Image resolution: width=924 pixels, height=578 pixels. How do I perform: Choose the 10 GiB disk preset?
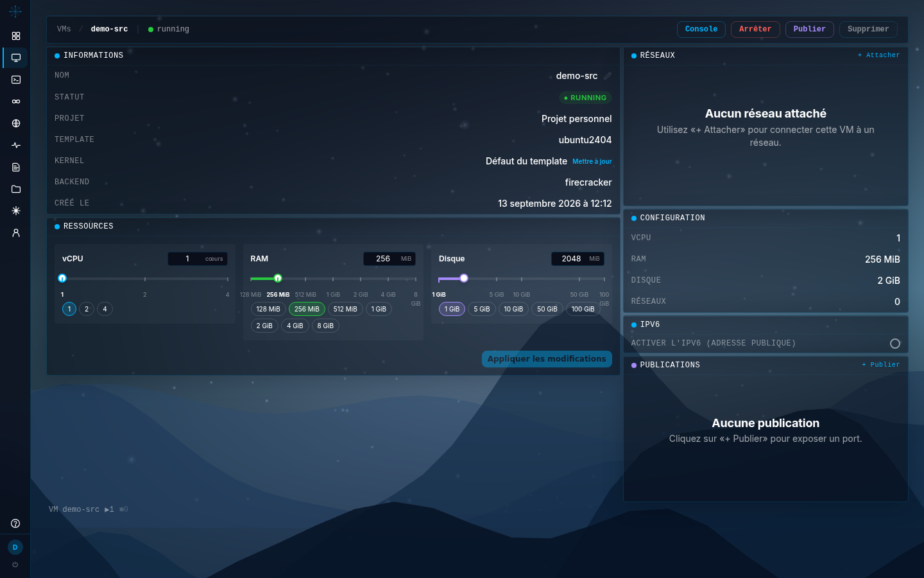tap(513, 309)
